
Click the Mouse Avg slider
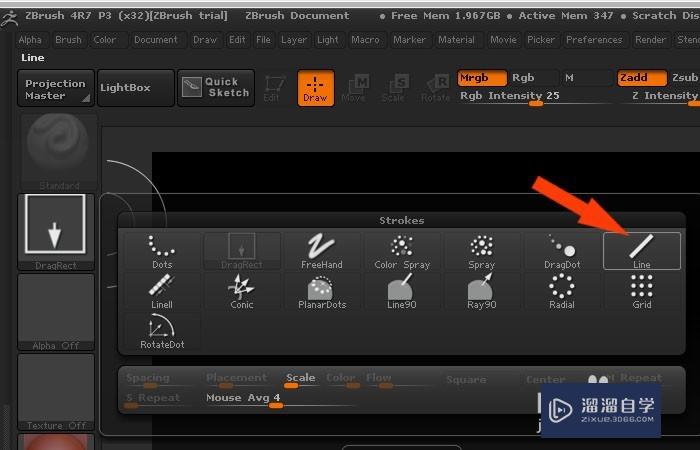[x=279, y=400]
